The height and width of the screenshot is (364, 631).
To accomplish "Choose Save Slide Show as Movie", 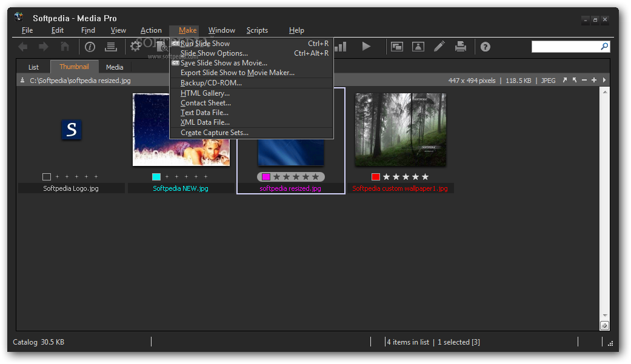I will click(252, 63).
